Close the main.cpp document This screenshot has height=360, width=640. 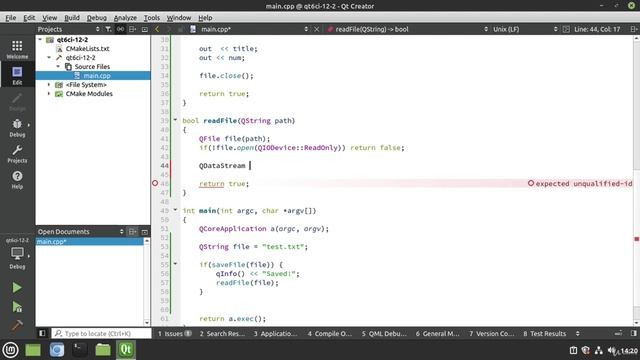(x=316, y=29)
